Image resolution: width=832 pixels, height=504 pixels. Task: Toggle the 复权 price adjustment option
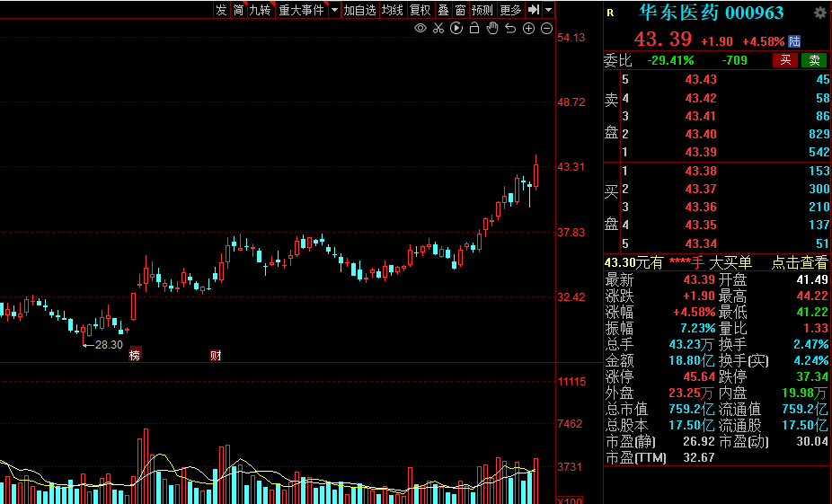(420, 10)
